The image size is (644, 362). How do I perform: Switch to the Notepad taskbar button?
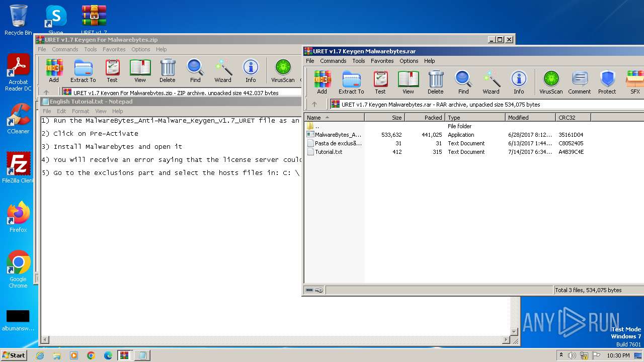click(x=142, y=355)
